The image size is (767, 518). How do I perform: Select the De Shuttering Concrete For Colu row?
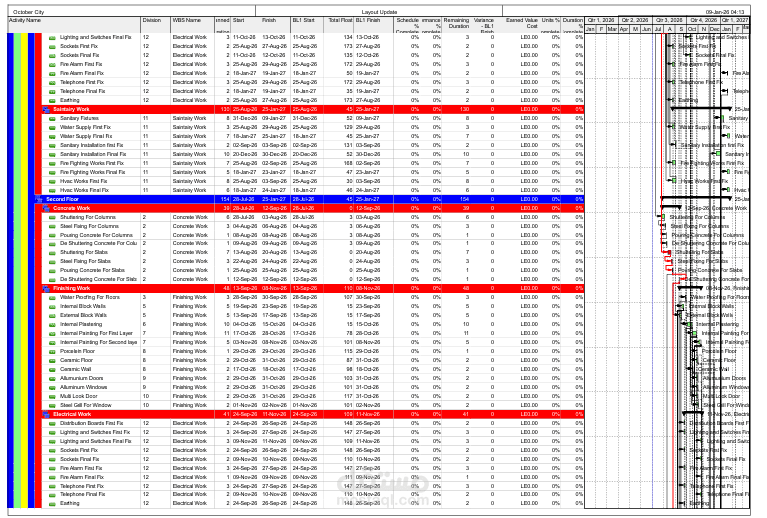click(312, 243)
